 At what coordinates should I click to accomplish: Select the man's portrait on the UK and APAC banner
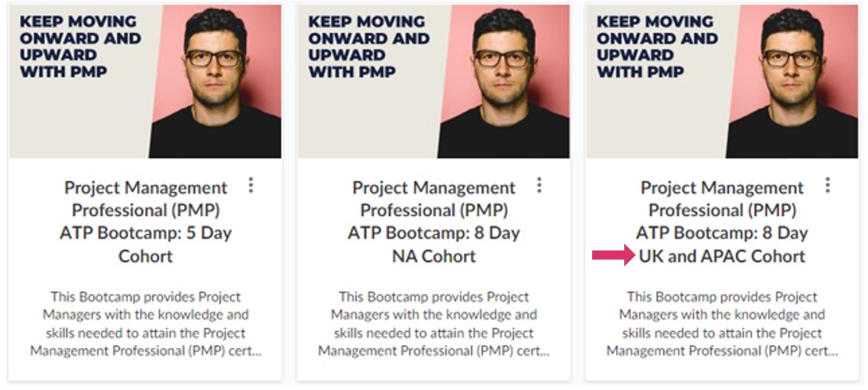pos(791,76)
